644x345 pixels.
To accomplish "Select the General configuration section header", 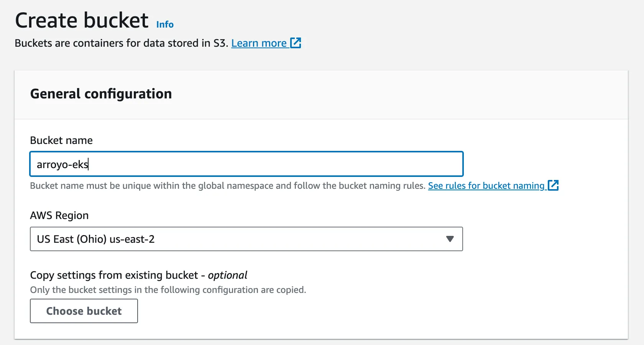I will (101, 94).
